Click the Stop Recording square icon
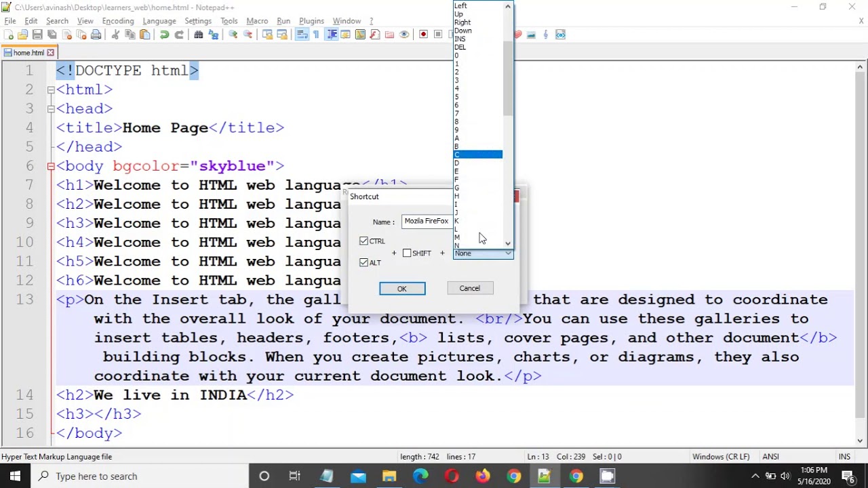This screenshot has height=488, width=868. [x=439, y=35]
